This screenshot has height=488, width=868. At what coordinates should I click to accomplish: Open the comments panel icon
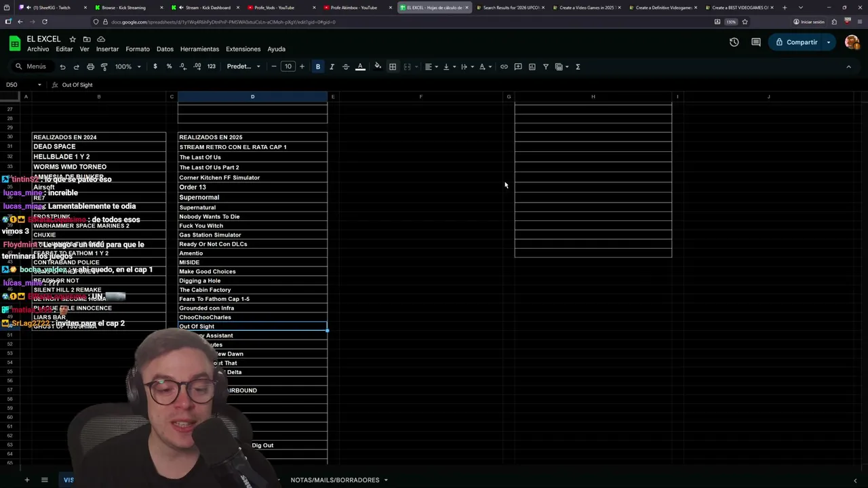point(756,42)
